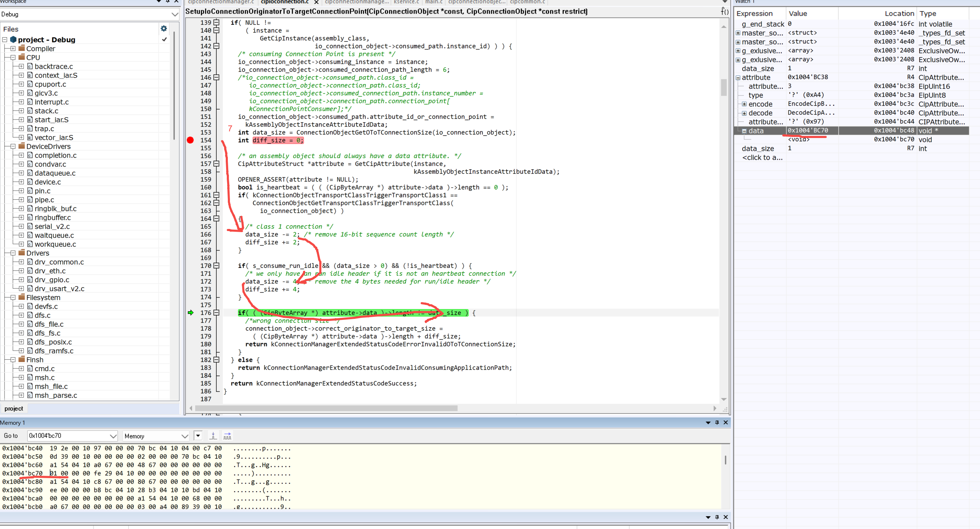This screenshot has width=980, height=529.
Task: Open the small black arrow menu in Memory toolbar
Action: click(198, 436)
